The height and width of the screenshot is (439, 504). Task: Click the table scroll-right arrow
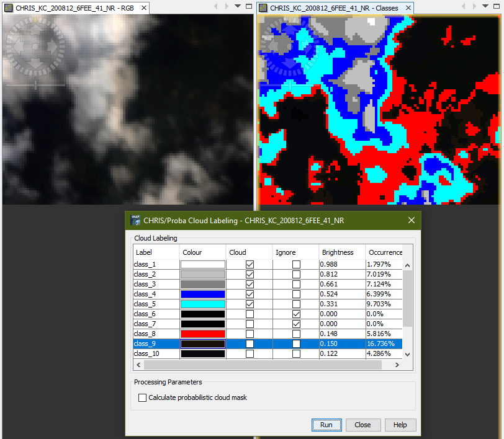[397, 365]
